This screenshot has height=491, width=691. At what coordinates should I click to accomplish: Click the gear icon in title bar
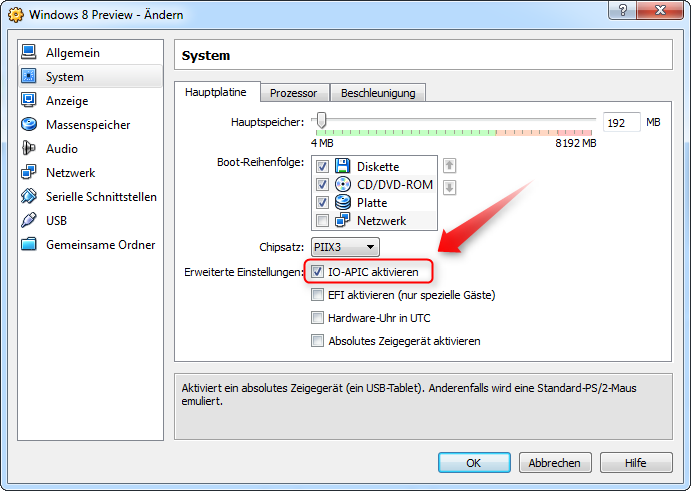click(x=16, y=15)
